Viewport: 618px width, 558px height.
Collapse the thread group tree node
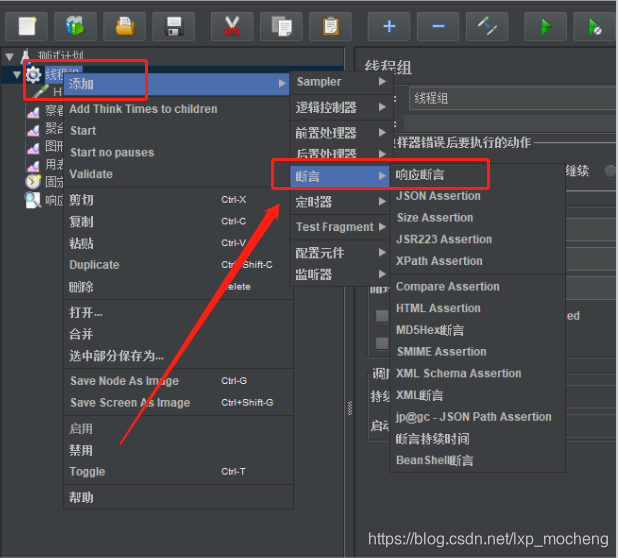click(x=17, y=74)
